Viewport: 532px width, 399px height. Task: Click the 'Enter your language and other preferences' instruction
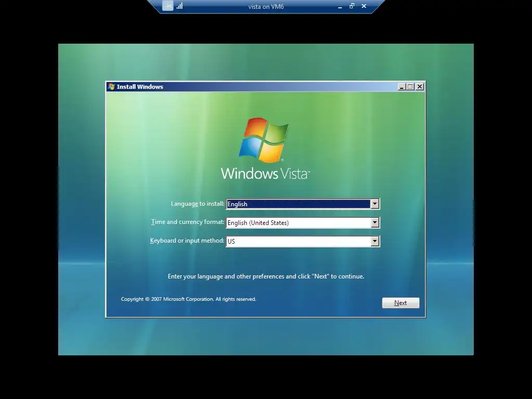[x=266, y=276]
